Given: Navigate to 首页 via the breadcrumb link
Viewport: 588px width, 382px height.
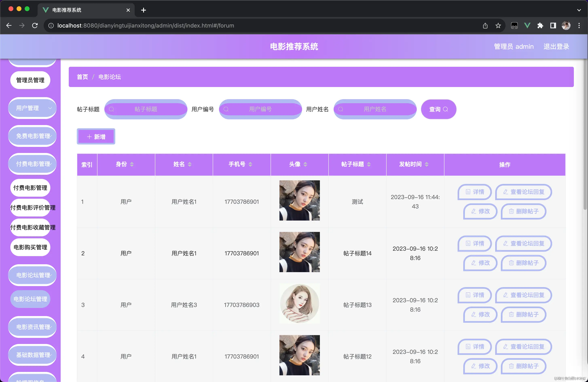Looking at the screenshot, I should [x=82, y=77].
